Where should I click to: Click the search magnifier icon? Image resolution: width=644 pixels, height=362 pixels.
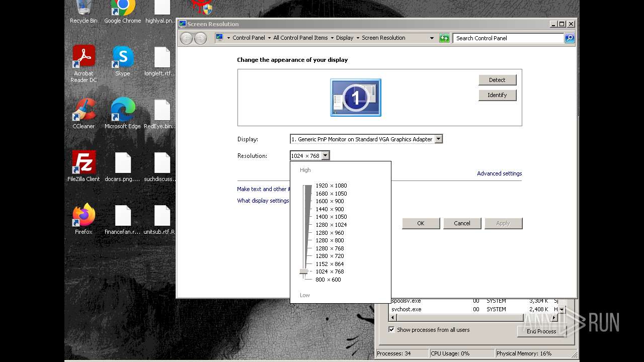pyautogui.click(x=569, y=38)
